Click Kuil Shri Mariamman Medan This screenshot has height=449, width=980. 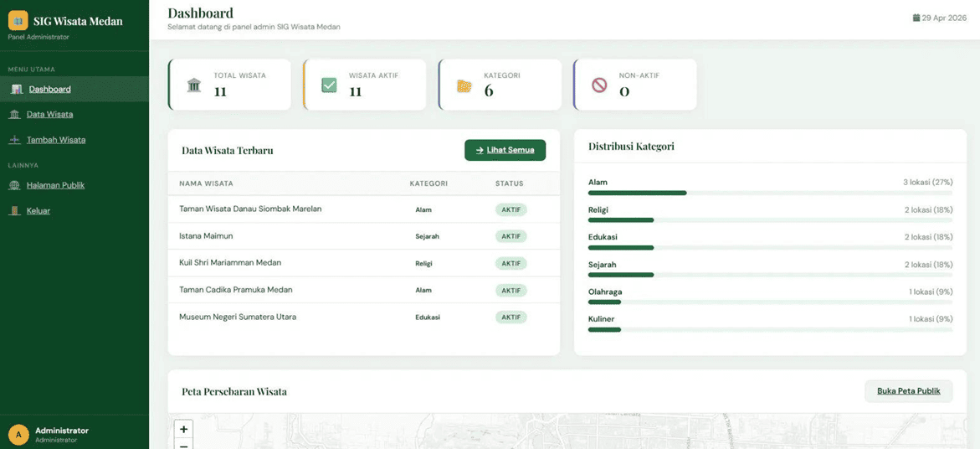[230, 263]
